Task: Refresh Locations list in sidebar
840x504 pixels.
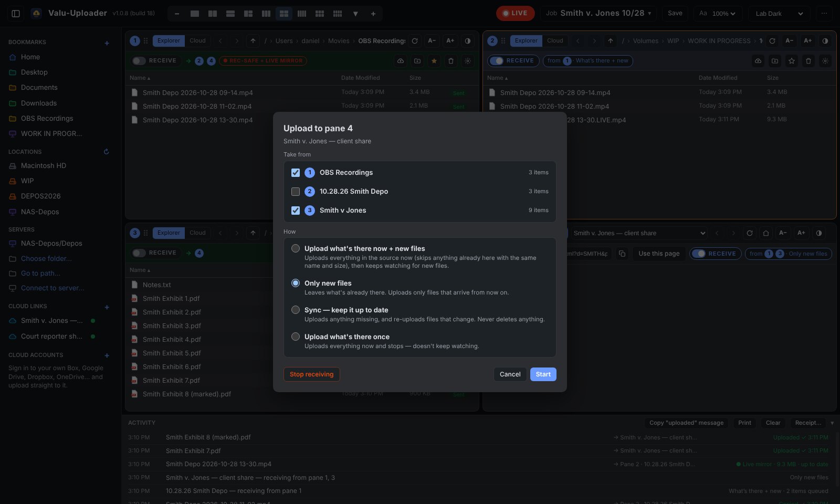Action: tap(107, 152)
